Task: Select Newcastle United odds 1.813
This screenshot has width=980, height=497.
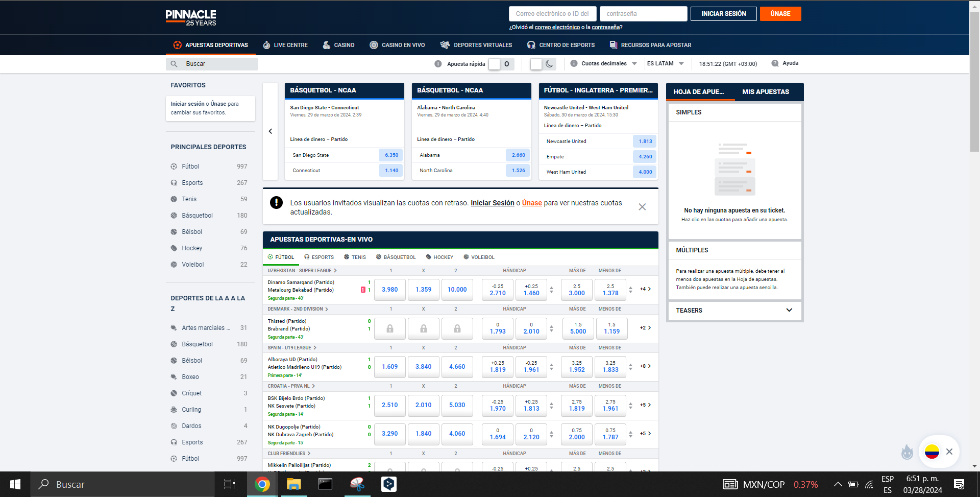Action: coord(645,141)
